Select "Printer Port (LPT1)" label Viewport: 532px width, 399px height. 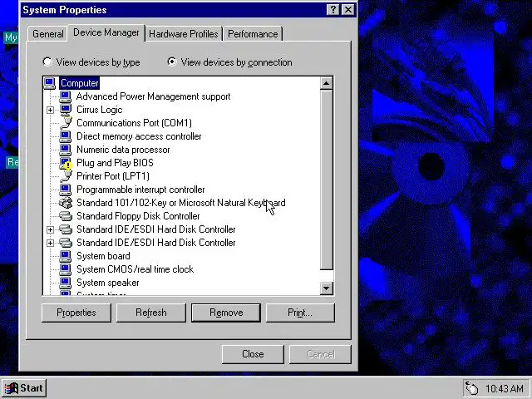(113, 176)
